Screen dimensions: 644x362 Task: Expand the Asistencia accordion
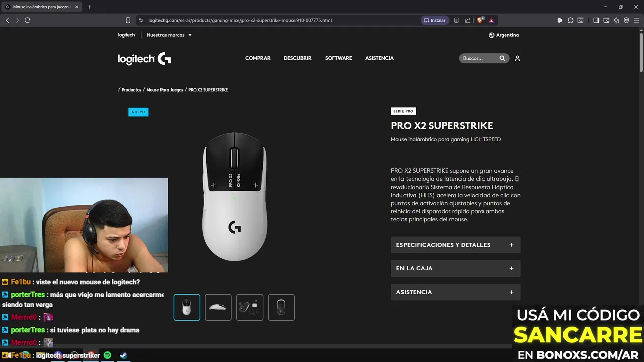coord(456,292)
